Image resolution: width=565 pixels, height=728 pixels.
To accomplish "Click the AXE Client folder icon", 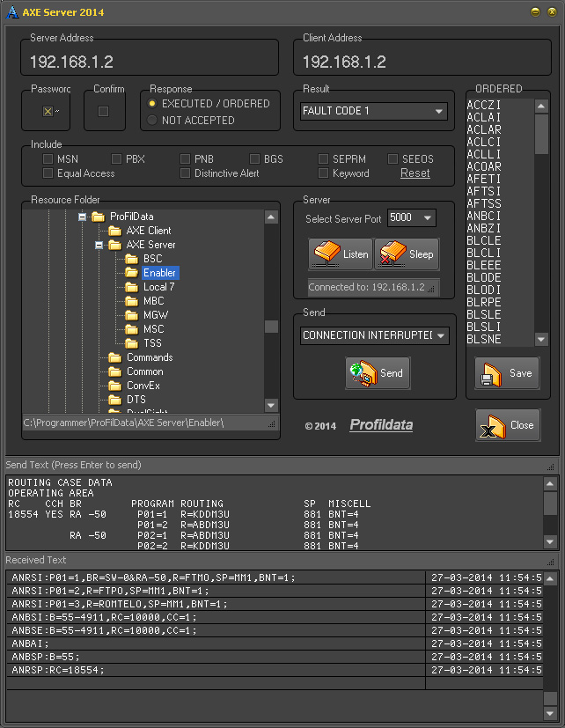I will (x=114, y=231).
